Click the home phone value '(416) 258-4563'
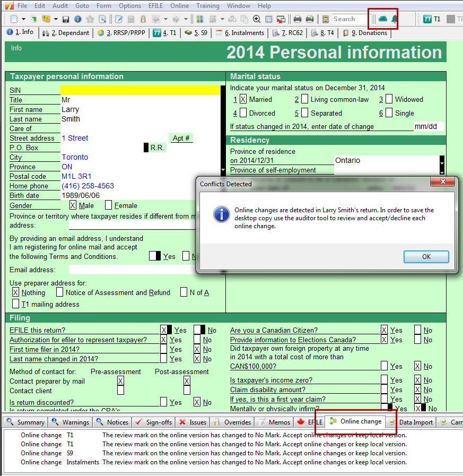 pyautogui.click(x=88, y=186)
